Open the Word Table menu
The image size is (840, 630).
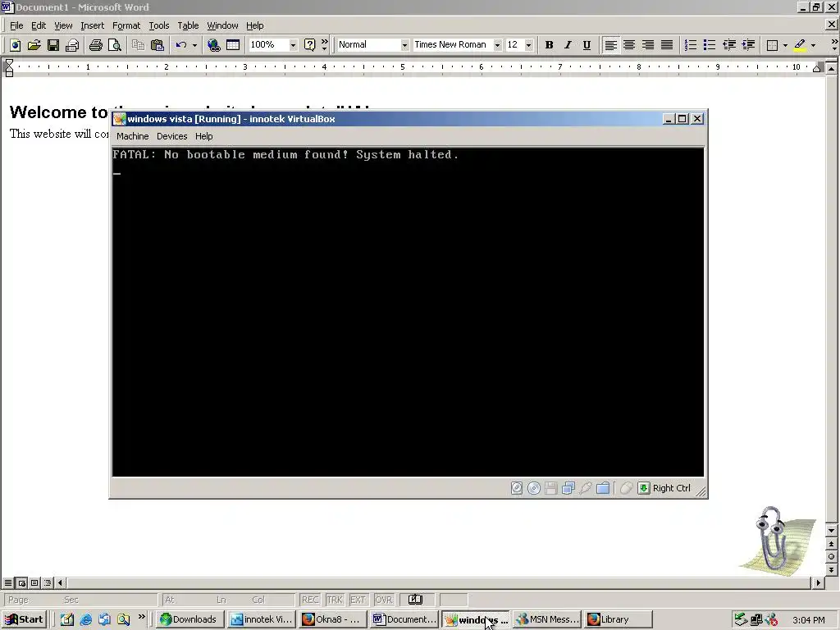point(188,25)
